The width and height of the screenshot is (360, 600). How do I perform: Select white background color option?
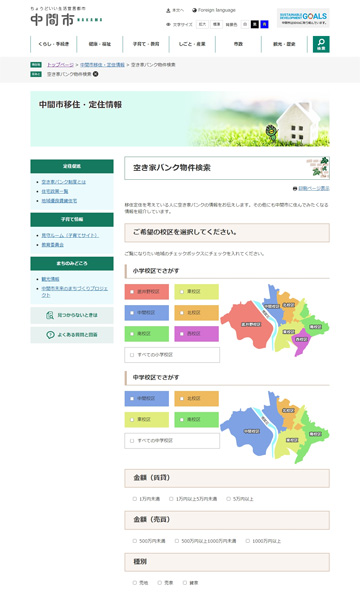point(245,24)
